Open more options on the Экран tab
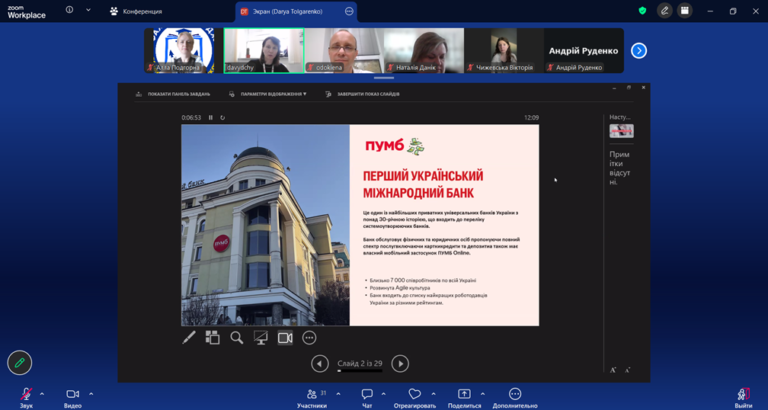 [x=349, y=11]
